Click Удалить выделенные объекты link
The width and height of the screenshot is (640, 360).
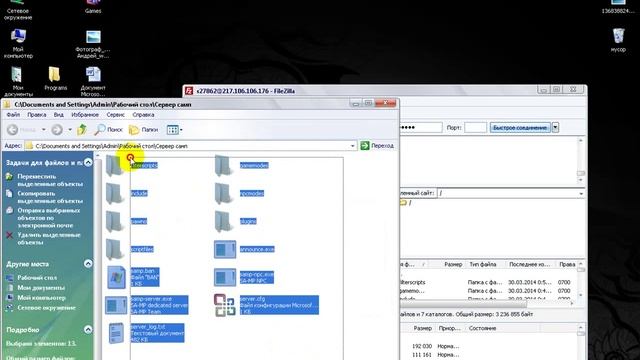(x=49, y=238)
